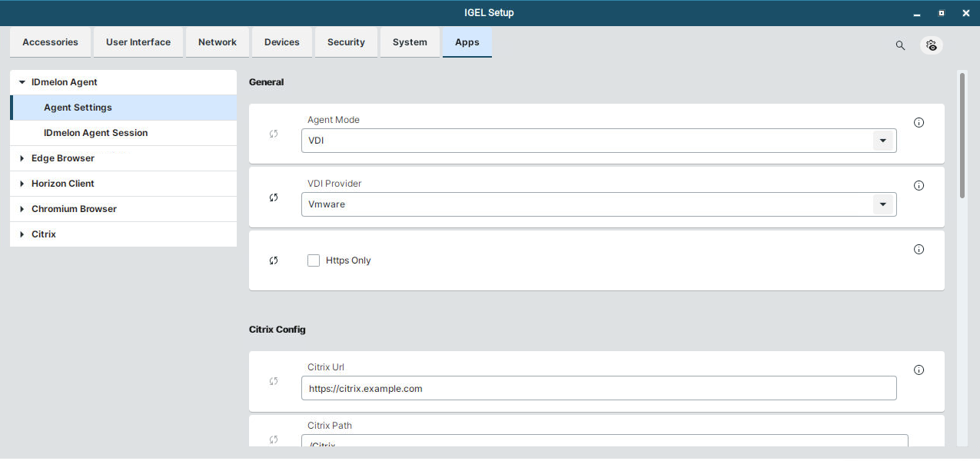The width and height of the screenshot is (980, 461).
Task: Show info for Citrix Url
Action: (x=919, y=370)
